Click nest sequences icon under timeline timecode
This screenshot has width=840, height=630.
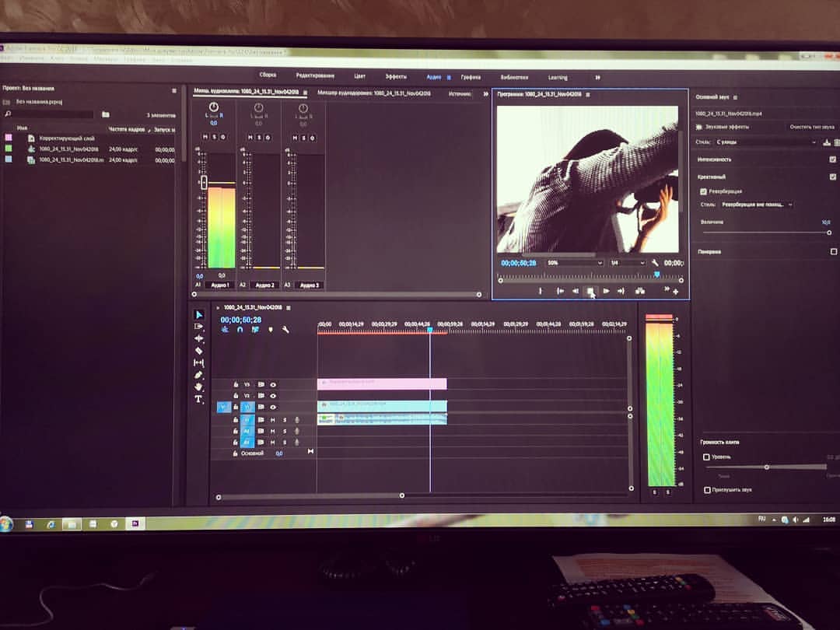click(x=225, y=330)
